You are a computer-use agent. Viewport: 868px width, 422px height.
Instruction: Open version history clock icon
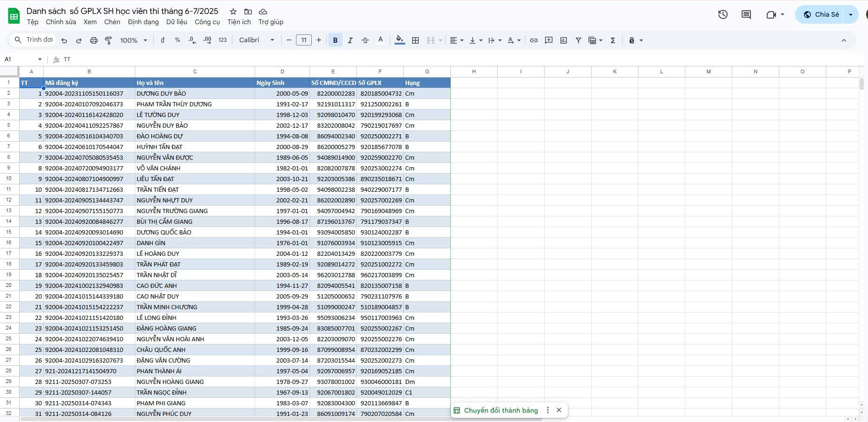click(723, 14)
